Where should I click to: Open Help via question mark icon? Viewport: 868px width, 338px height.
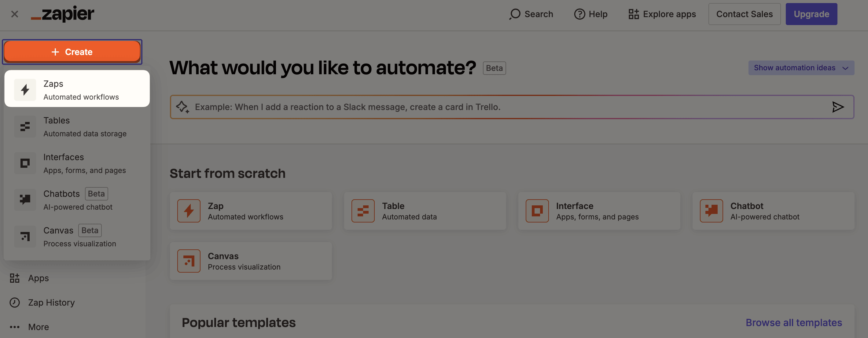579,14
